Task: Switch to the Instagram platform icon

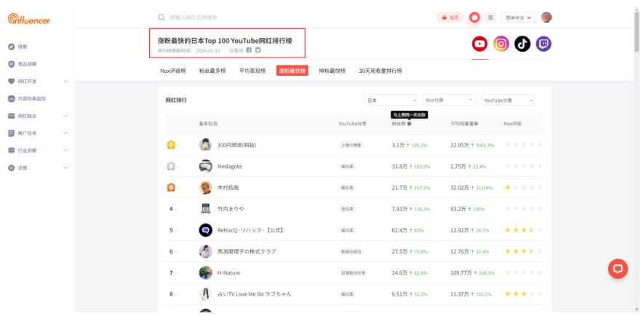Action: pos(501,44)
